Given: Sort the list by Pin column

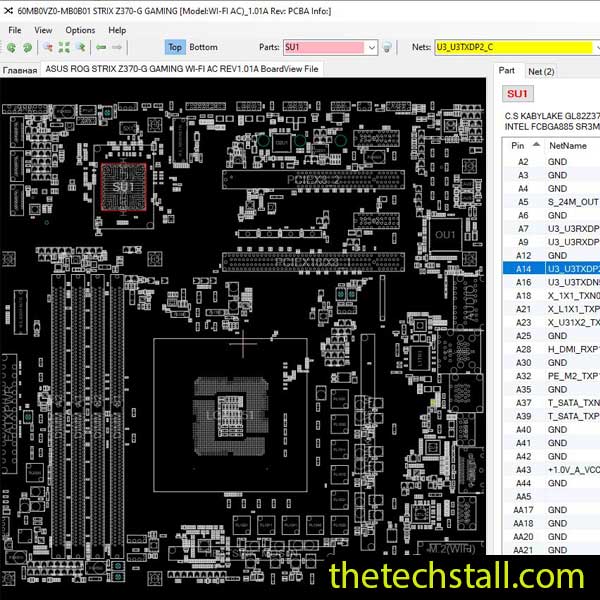Looking at the screenshot, I should click(x=523, y=146).
